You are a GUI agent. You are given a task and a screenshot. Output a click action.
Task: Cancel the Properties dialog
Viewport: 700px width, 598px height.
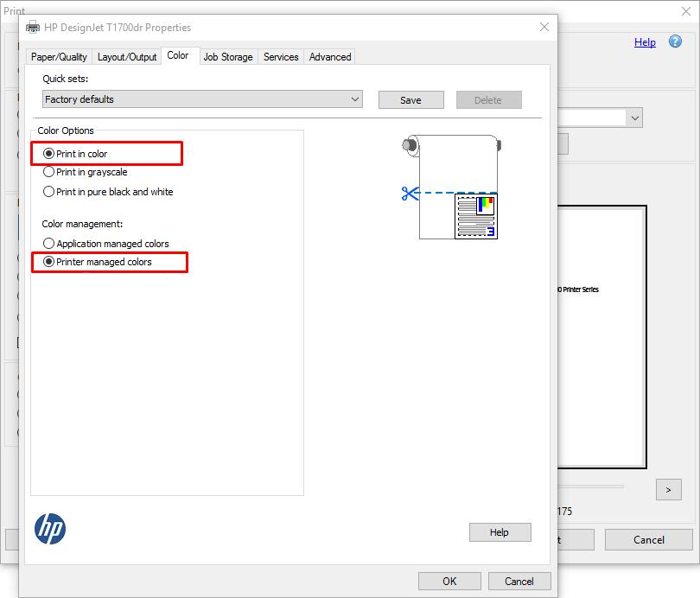[519, 581]
